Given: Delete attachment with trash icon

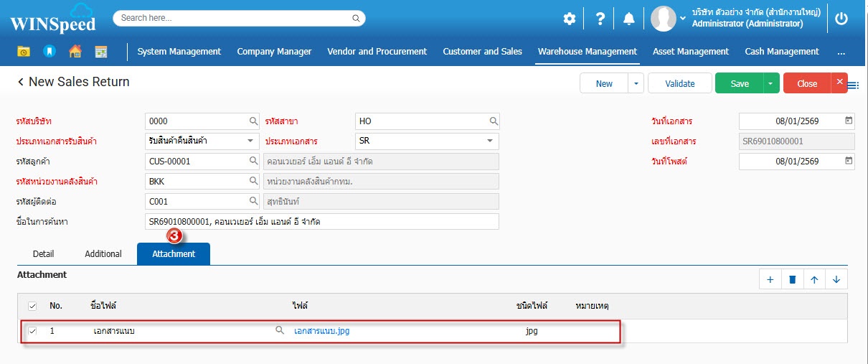Looking at the screenshot, I should pos(792,280).
